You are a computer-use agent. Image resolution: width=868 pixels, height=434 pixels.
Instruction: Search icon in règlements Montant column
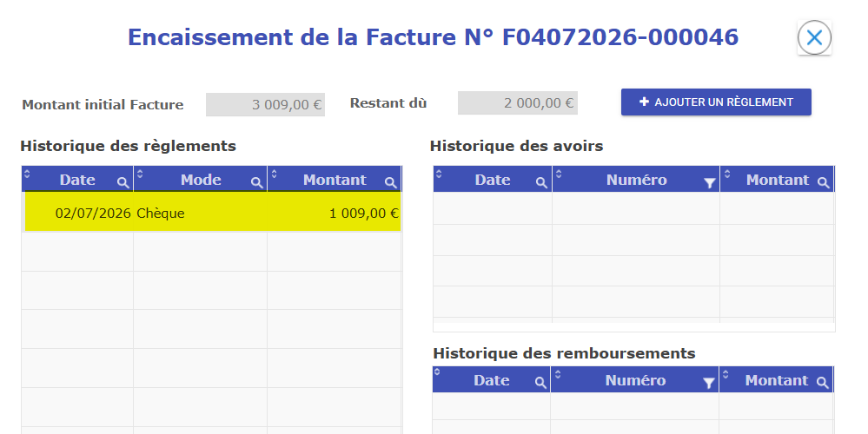(x=391, y=182)
